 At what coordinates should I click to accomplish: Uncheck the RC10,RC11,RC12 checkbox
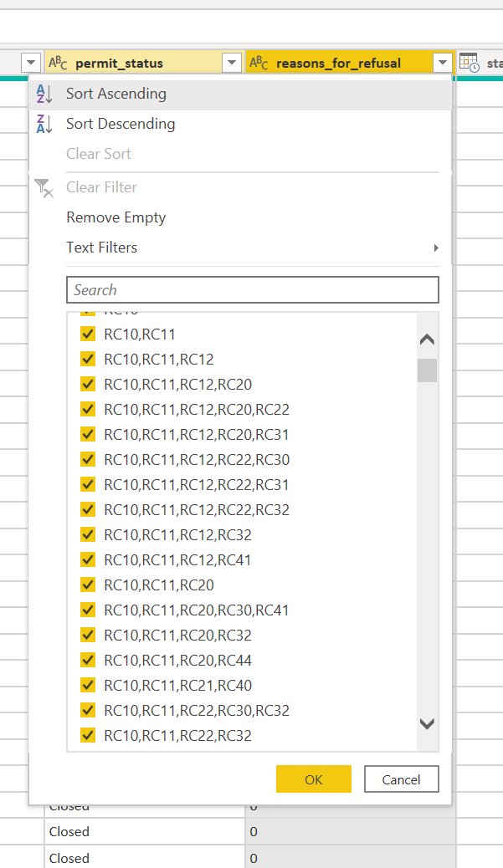tap(88, 359)
